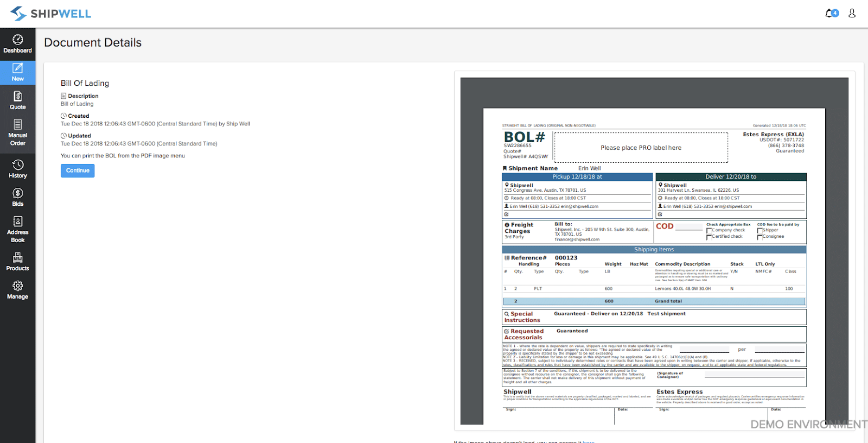Click the Continue button
The width and height of the screenshot is (868, 443).
pyautogui.click(x=78, y=170)
